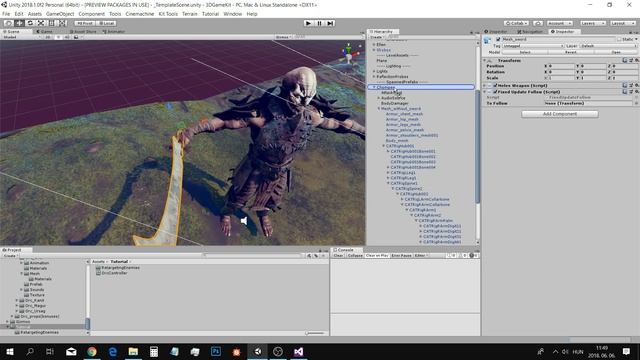Open the Collab dropdown
Viewport: 640px width, 360px height.
(516, 23)
